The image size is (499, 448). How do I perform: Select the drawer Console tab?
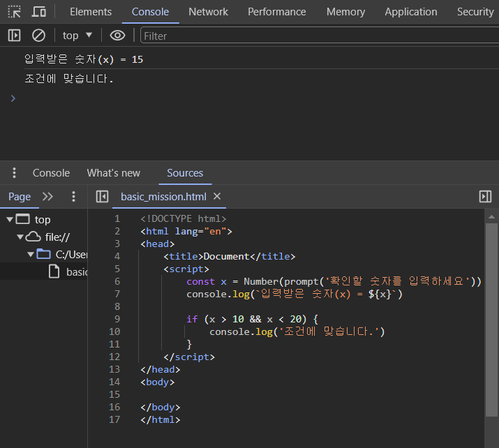pyautogui.click(x=51, y=173)
